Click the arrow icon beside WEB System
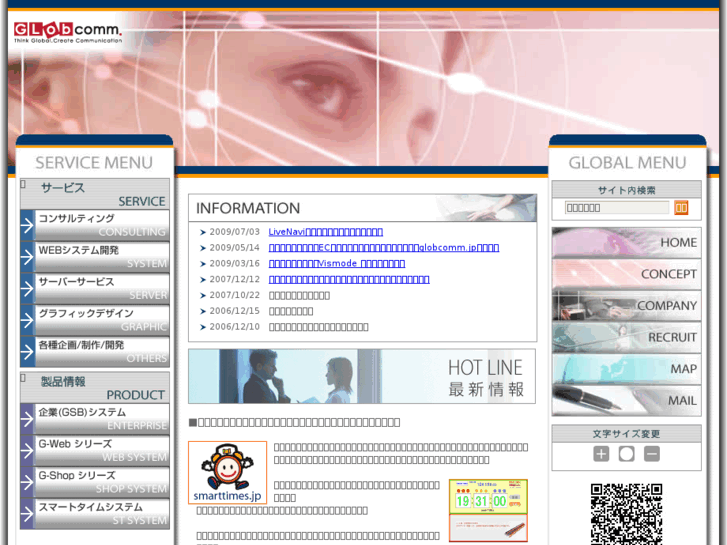727x545 pixels. tap(27, 256)
